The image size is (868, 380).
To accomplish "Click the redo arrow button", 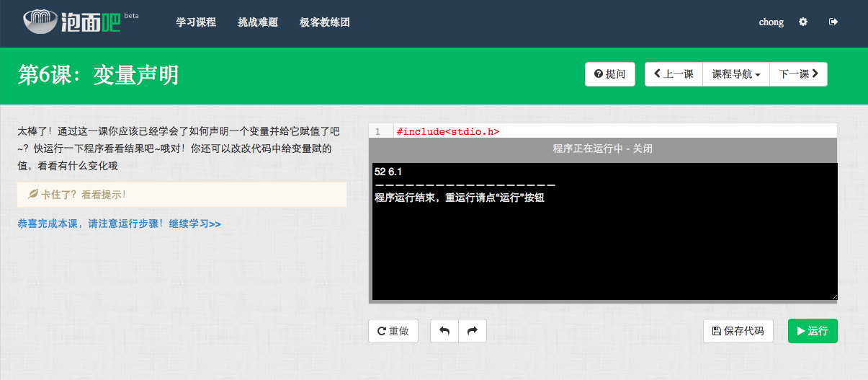I will pyautogui.click(x=473, y=331).
